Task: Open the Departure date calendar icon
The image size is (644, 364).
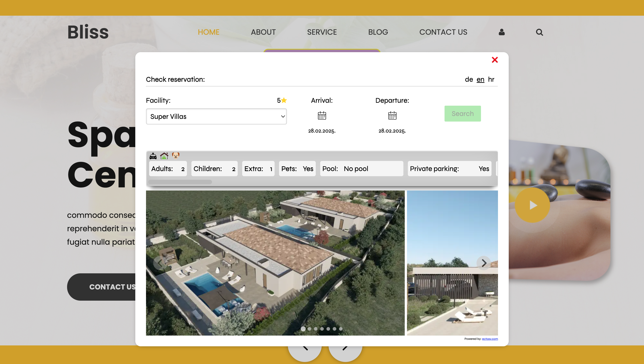Action: pos(392,116)
